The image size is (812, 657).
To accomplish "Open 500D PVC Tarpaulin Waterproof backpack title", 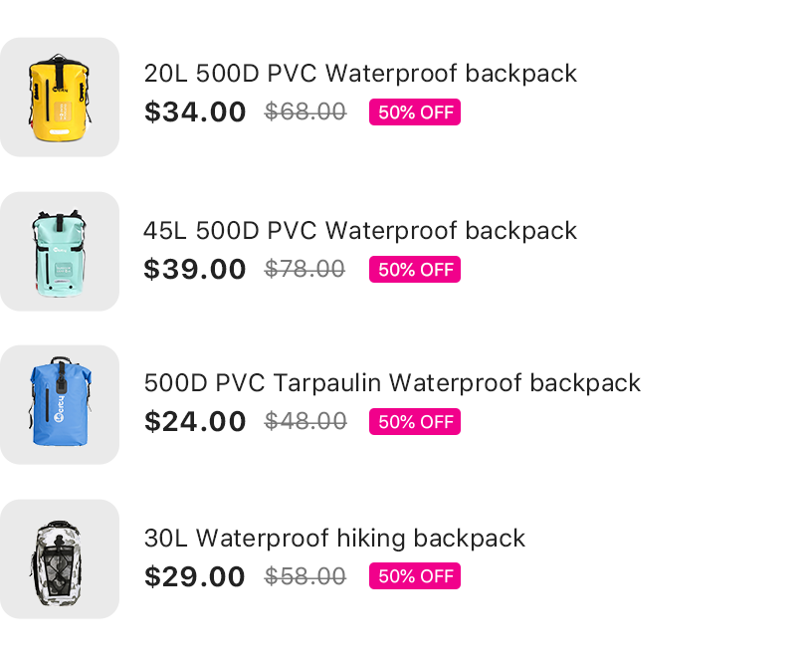I will click(392, 383).
